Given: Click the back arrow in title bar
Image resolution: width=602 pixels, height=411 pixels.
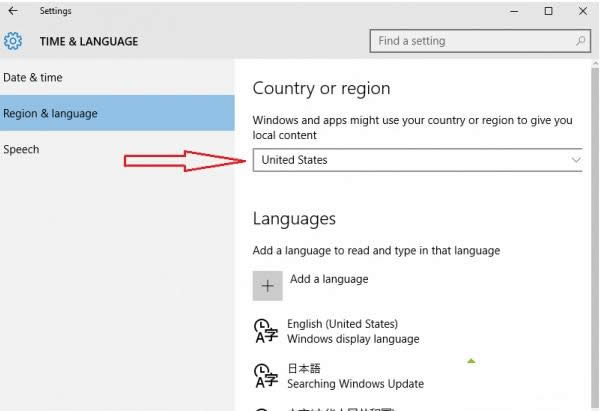Looking at the screenshot, I should click(13, 11).
